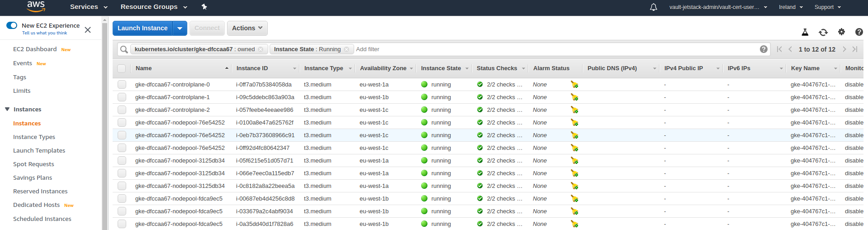Open Events in sidebar
This screenshot has height=230, width=868.
point(23,63)
